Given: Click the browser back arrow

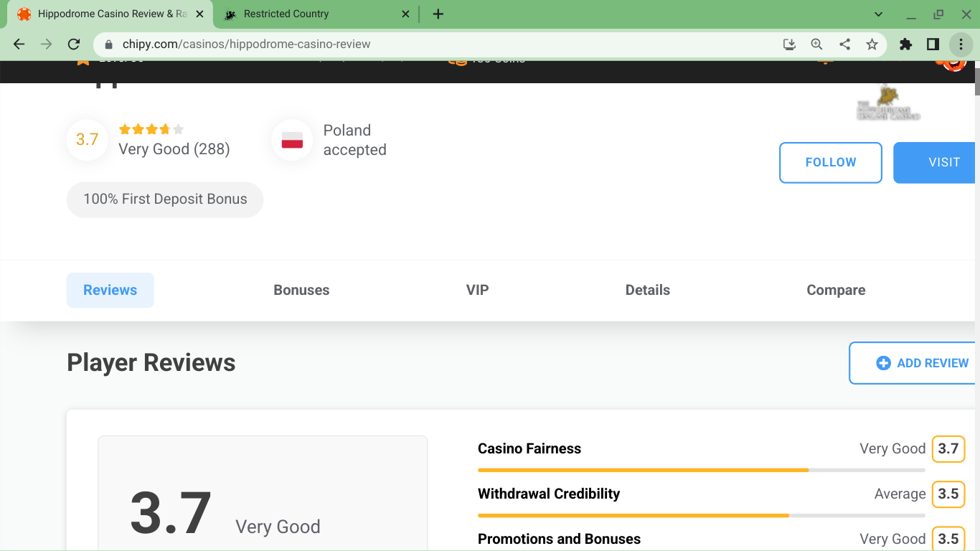Looking at the screenshot, I should pos(19,44).
